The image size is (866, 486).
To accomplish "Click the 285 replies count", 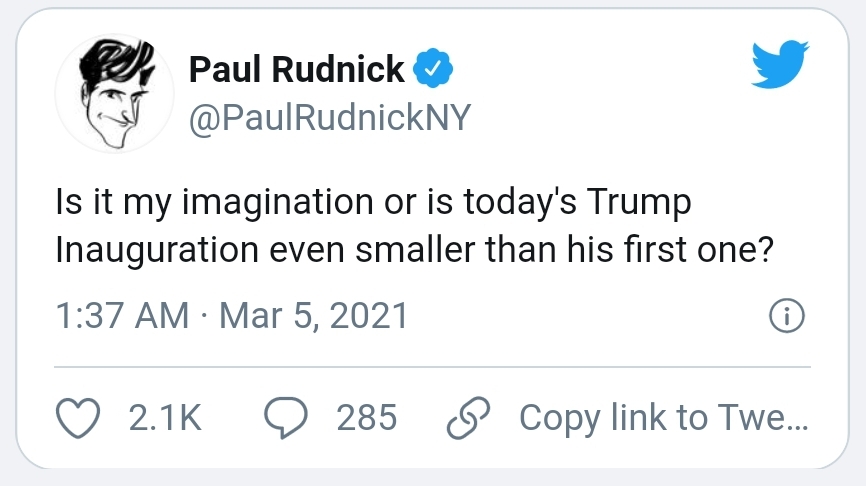I will click(x=367, y=417).
